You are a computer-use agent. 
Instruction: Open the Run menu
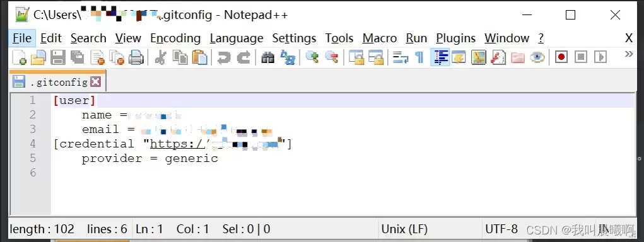416,38
